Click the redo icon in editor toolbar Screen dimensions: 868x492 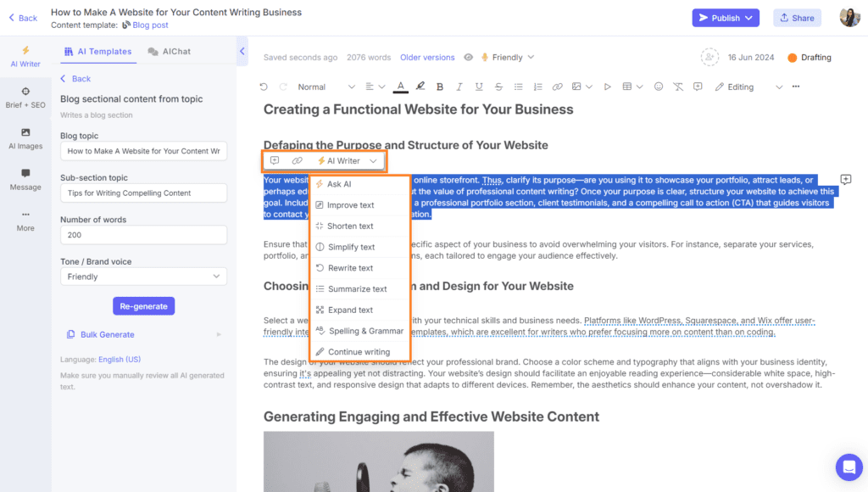point(283,87)
